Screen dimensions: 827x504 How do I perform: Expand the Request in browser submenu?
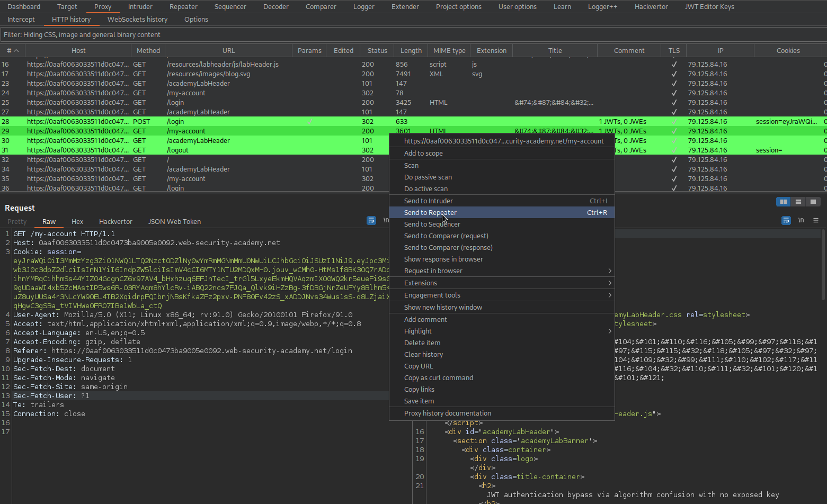pyautogui.click(x=610, y=271)
